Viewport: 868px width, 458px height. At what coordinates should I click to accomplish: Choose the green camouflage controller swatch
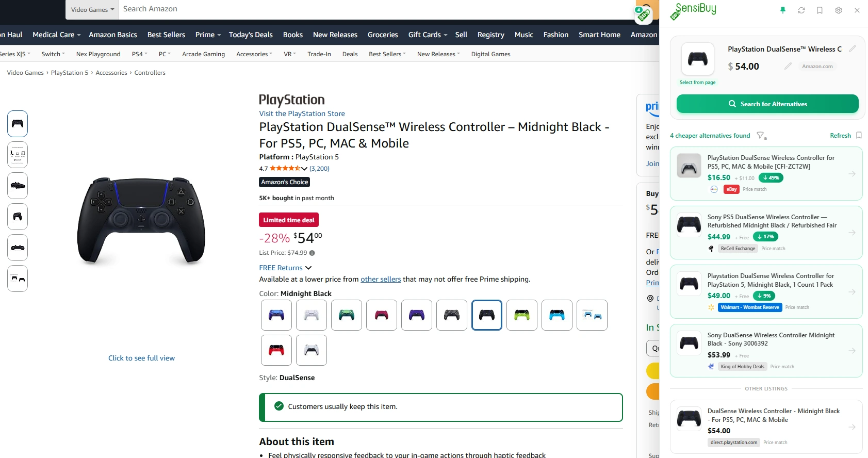click(x=347, y=315)
